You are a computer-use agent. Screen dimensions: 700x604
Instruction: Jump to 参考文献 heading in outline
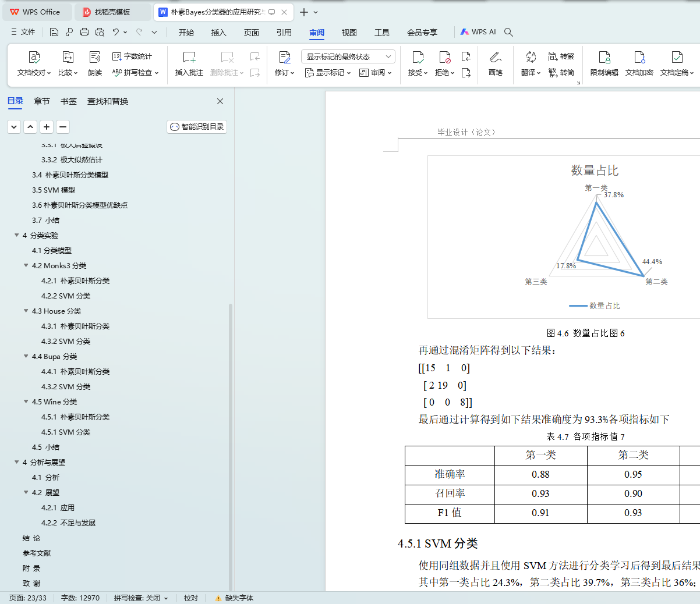coord(37,553)
